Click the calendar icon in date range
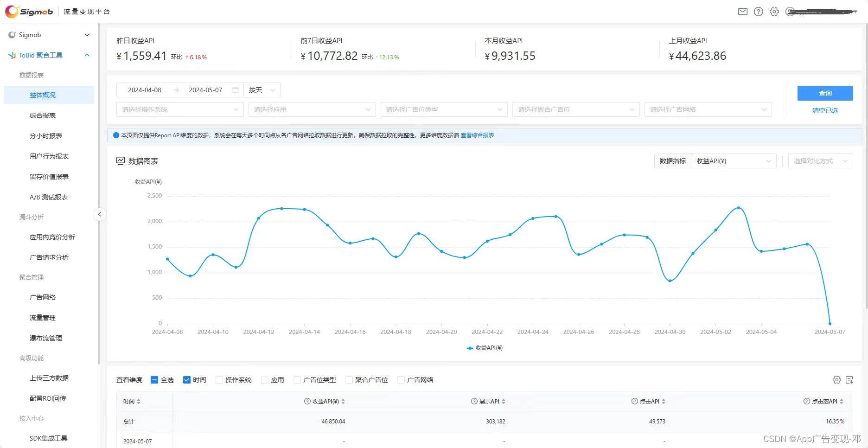This screenshot has width=868, height=448. pos(236,90)
